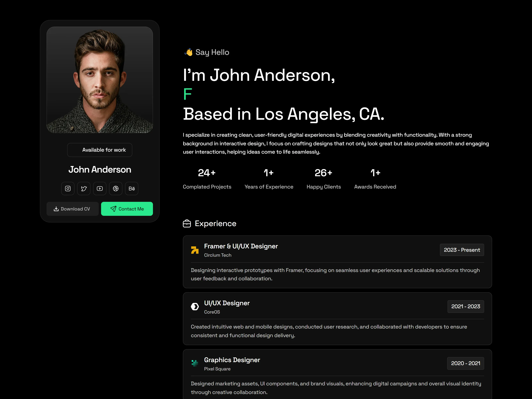Click the I'm John Anderson heading
Image resolution: width=532 pixels, height=399 pixels.
[x=259, y=75]
